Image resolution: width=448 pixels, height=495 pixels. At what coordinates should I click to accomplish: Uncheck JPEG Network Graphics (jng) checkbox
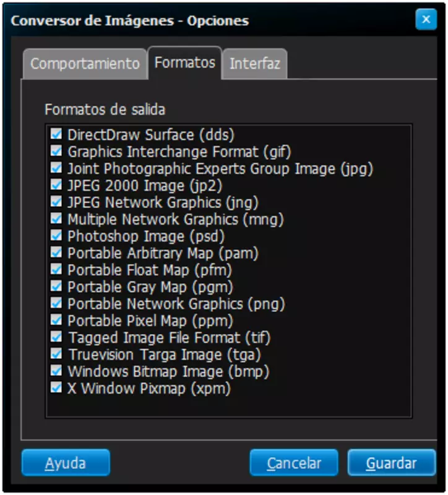click(56, 202)
